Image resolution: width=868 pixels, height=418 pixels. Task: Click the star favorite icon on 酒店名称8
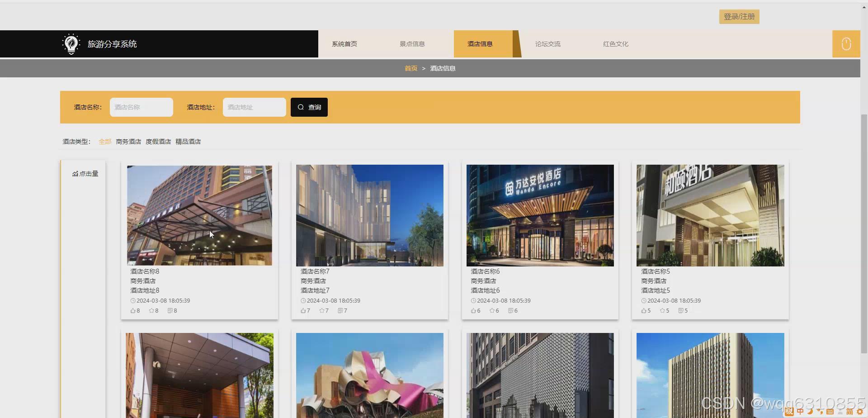click(151, 311)
